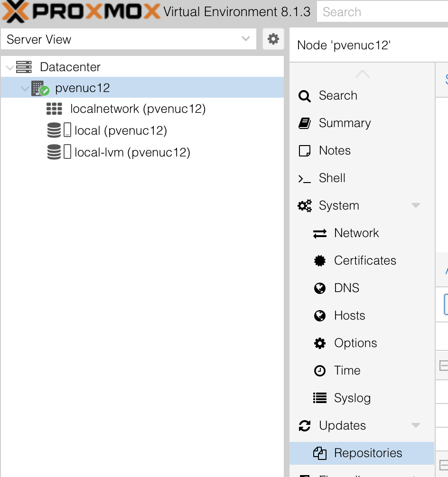Viewport: 448px width, 477px height.
Task: Open the Server View dropdown
Action: click(x=128, y=39)
